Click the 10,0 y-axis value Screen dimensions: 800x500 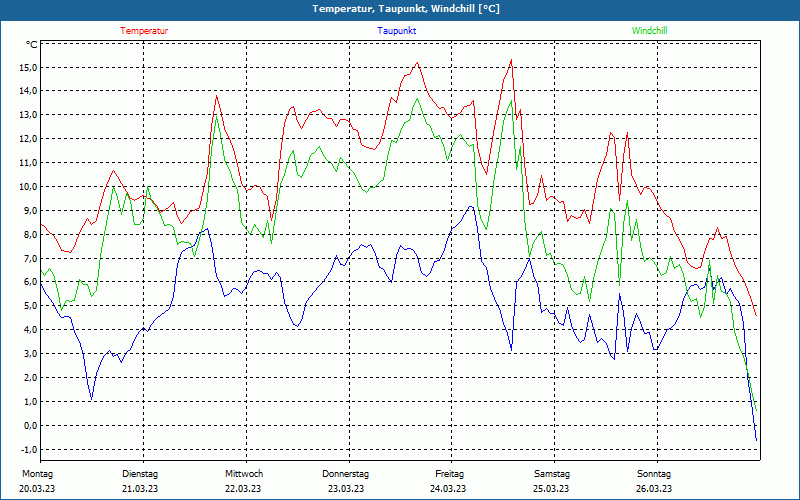click(28, 187)
